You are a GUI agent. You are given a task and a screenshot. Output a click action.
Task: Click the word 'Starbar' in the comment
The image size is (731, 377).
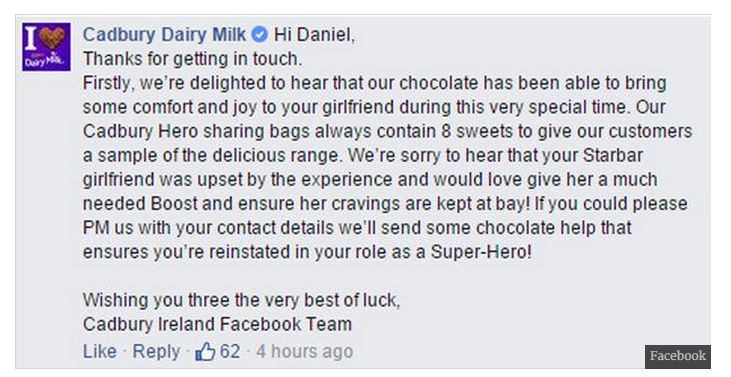[613, 155]
